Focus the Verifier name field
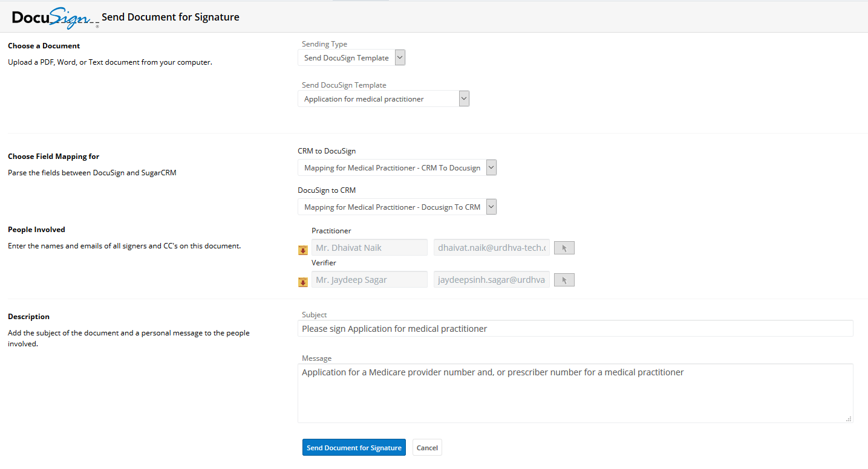The width and height of the screenshot is (868, 469). (x=370, y=280)
